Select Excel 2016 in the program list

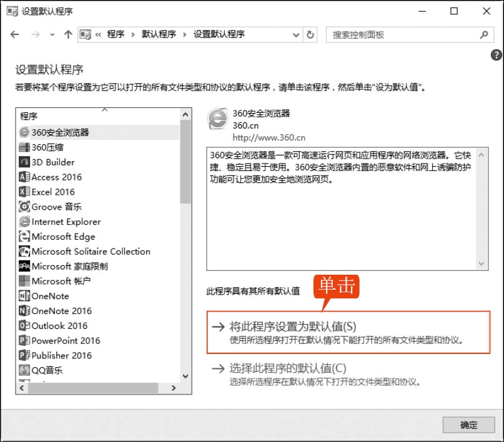coord(99,192)
